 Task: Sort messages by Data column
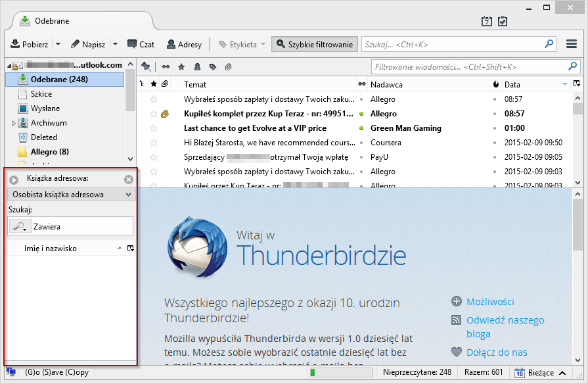pyautogui.click(x=536, y=84)
